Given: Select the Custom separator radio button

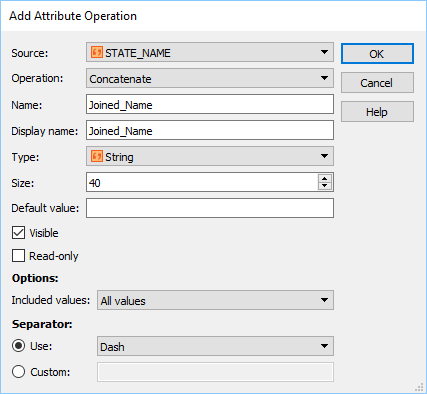Looking at the screenshot, I should pos(18,371).
